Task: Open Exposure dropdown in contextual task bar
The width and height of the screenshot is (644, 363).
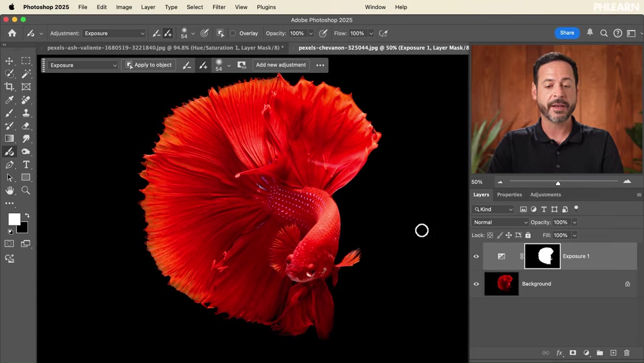Action: pos(83,65)
